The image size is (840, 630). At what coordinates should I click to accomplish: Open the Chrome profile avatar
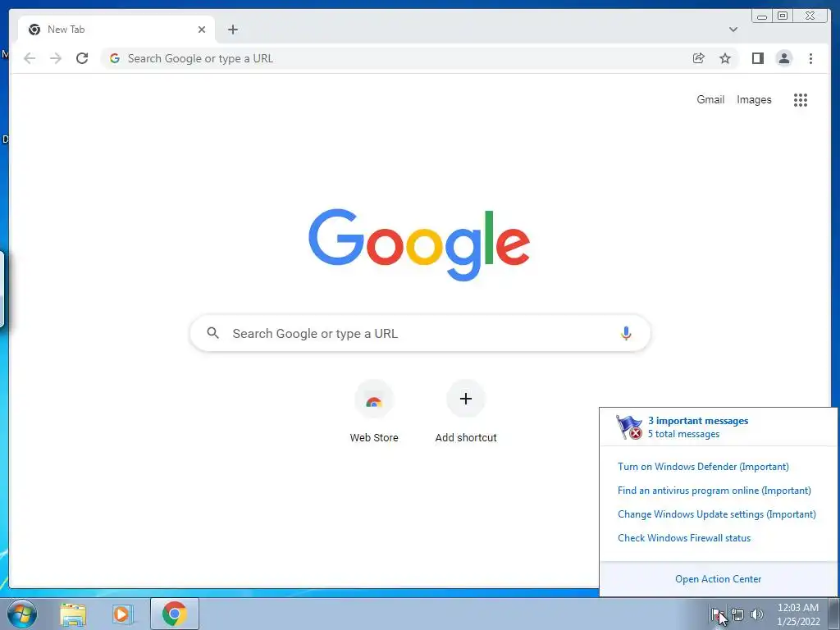[x=783, y=58]
